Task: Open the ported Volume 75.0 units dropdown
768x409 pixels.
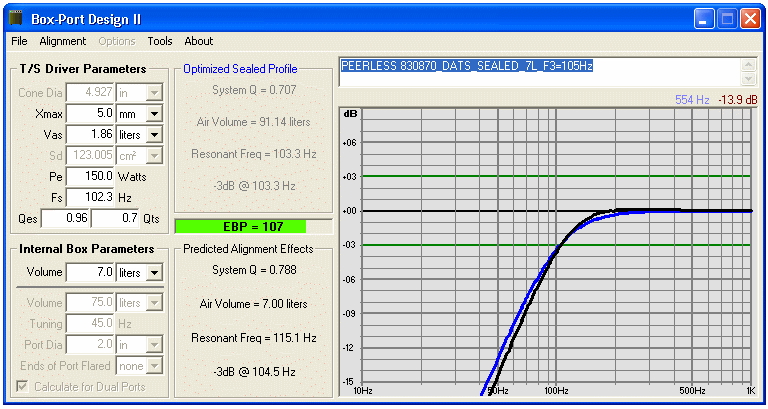Action: pos(154,303)
